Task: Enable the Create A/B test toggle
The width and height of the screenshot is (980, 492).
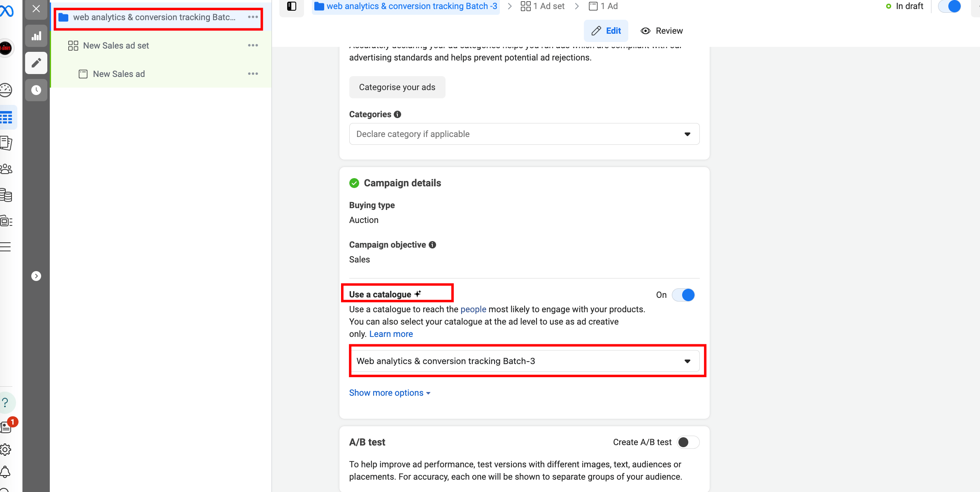Action: click(x=688, y=442)
